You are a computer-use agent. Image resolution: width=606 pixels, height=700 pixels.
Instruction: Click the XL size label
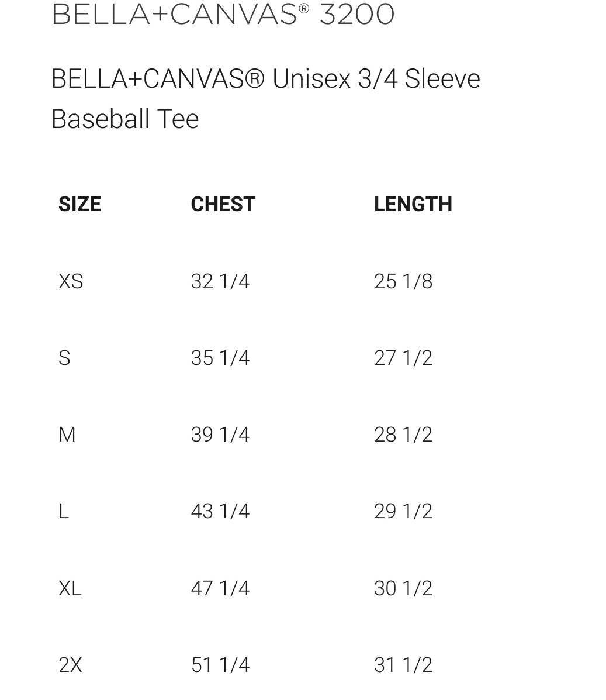[x=70, y=588]
